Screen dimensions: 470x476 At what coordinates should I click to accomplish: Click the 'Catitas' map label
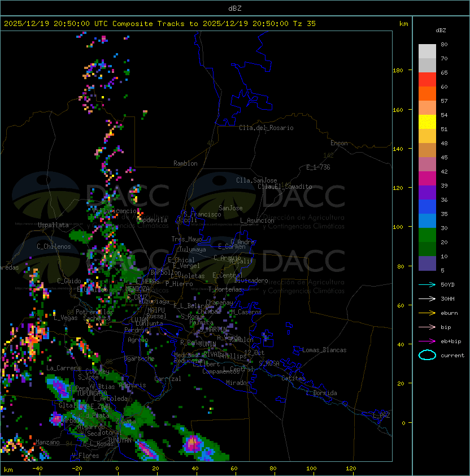[x=293, y=378]
